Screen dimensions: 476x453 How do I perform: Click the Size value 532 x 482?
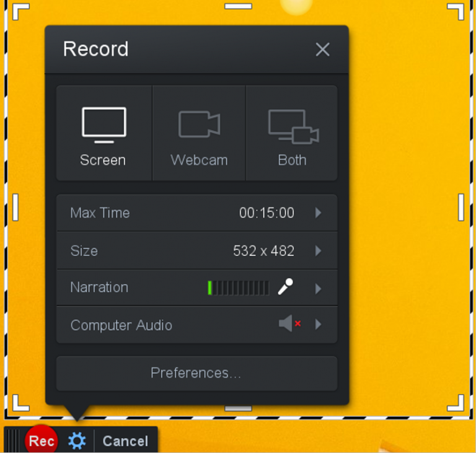point(263,250)
